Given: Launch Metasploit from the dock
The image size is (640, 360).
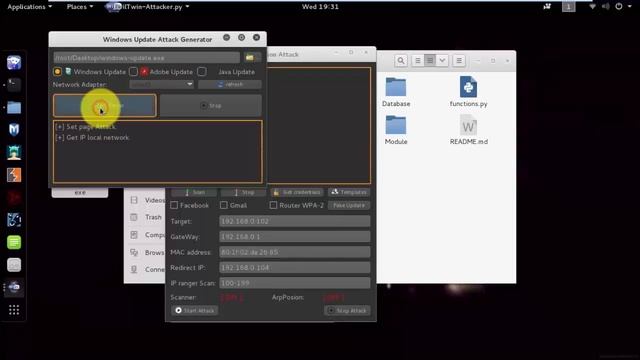Looking at the screenshot, I should (x=14, y=130).
